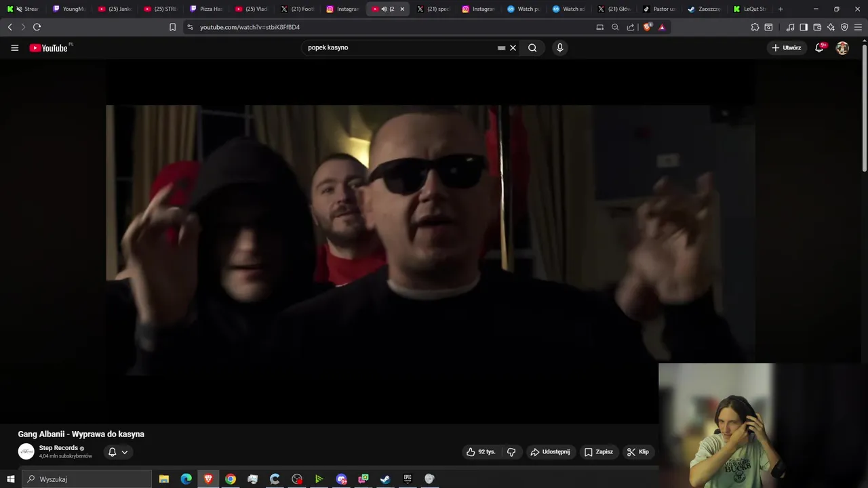Open Microsoft Edge from the taskbar

pos(186,479)
